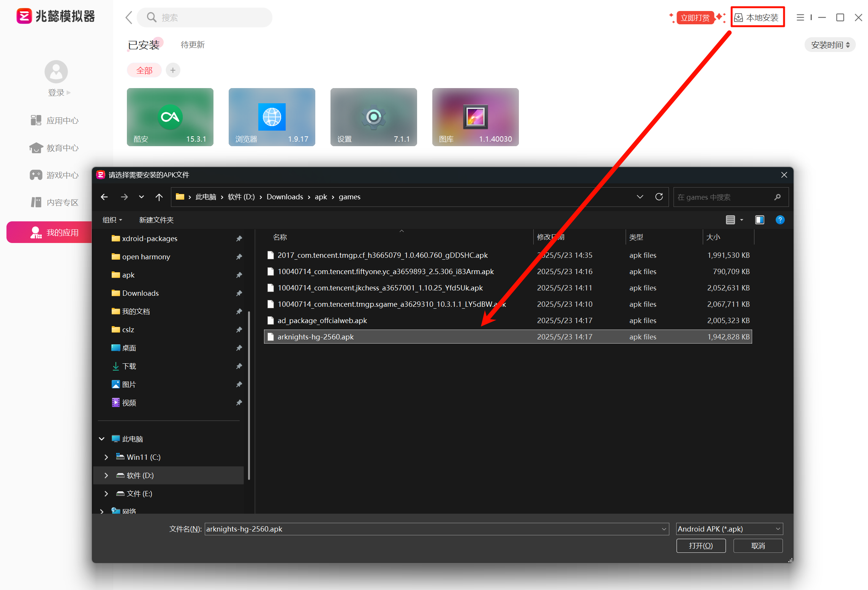Open the 图库 gallery app tile

[475, 117]
